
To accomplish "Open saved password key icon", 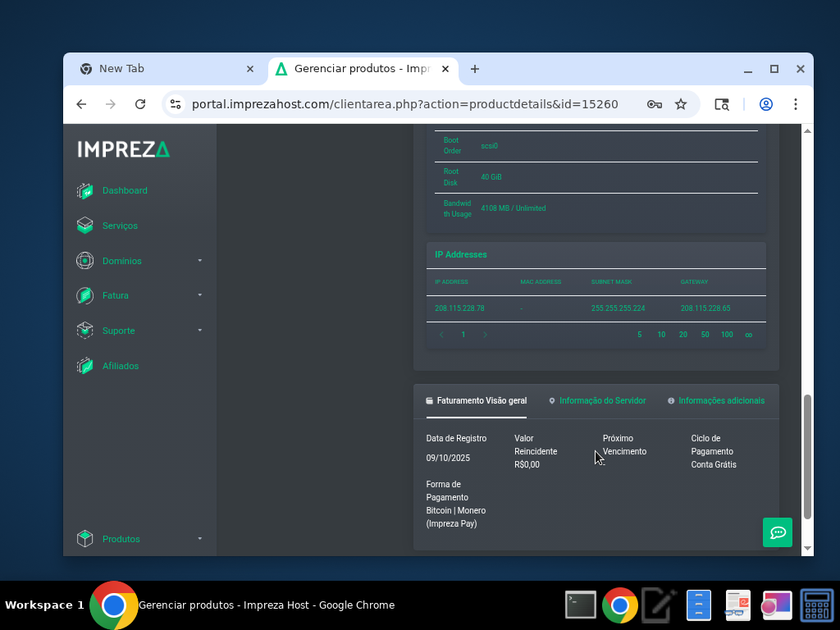I will pyautogui.click(x=654, y=104).
